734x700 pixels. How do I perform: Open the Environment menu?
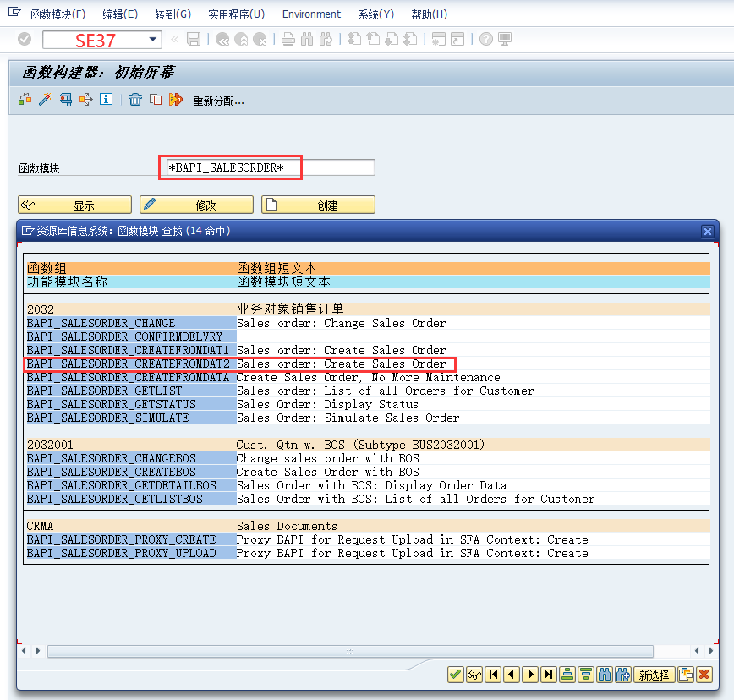coord(311,14)
